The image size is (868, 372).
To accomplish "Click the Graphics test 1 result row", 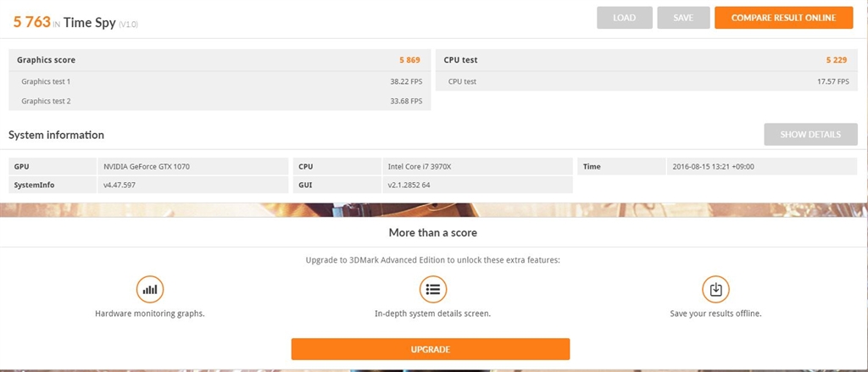I will point(219,81).
